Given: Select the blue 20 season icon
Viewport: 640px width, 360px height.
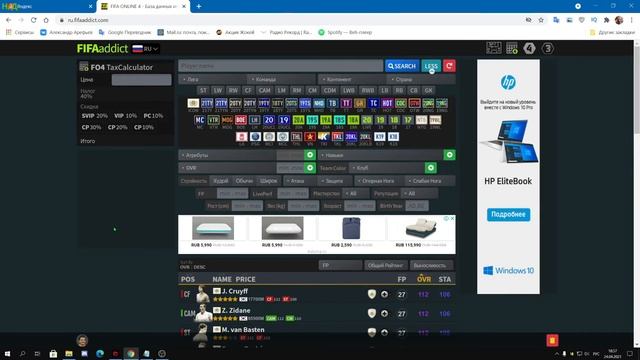Looking at the screenshot, I should pos(269,120).
